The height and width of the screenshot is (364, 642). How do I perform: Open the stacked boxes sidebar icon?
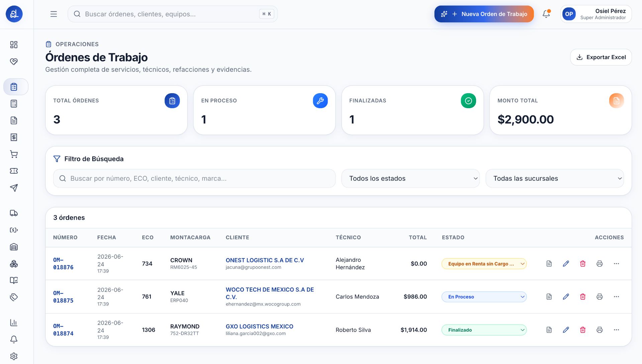pyautogui.click(x=14, y=264)
